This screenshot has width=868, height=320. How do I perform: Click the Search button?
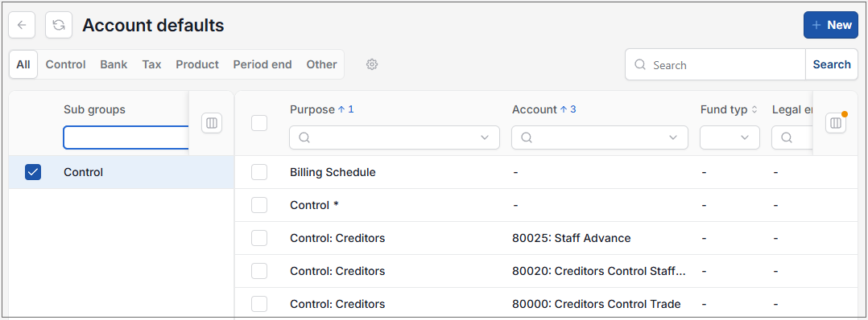[832, 64]
